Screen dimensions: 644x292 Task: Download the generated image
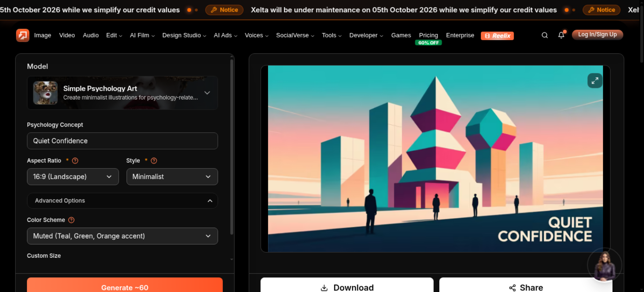[347, 285]
